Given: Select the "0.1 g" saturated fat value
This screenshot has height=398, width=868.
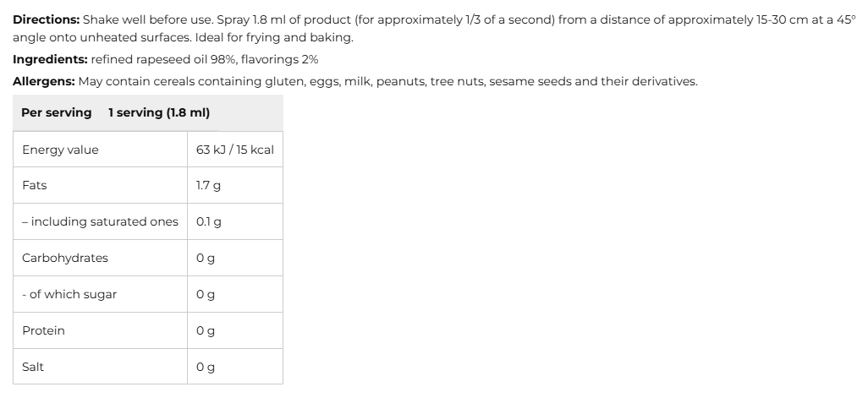Looking at the screenshot, I should point(208,221).
